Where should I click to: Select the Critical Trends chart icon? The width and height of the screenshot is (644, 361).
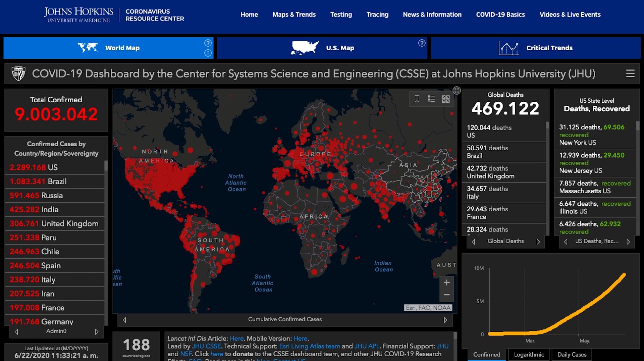508,48
